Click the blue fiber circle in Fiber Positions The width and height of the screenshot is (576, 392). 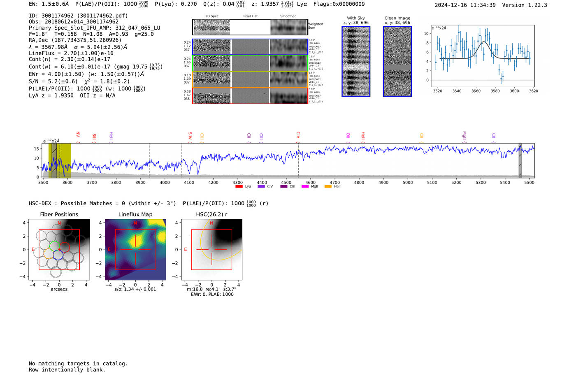coord(58,255)
